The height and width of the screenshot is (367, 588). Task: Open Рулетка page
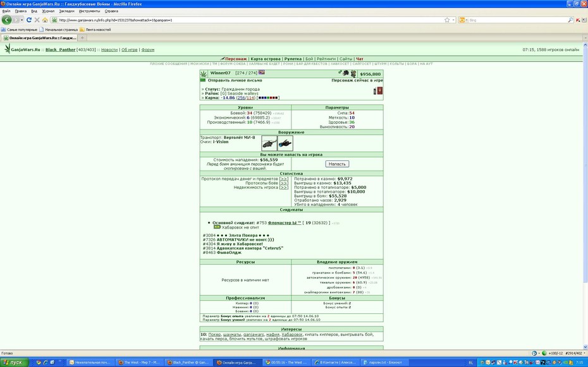click(293, 59)
